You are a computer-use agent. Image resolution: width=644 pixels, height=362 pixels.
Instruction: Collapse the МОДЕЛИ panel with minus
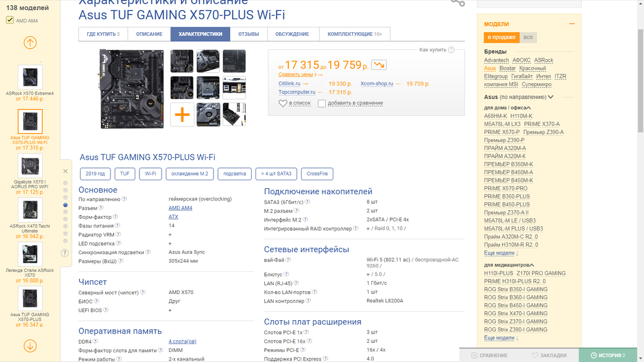[x=572, y=24]
